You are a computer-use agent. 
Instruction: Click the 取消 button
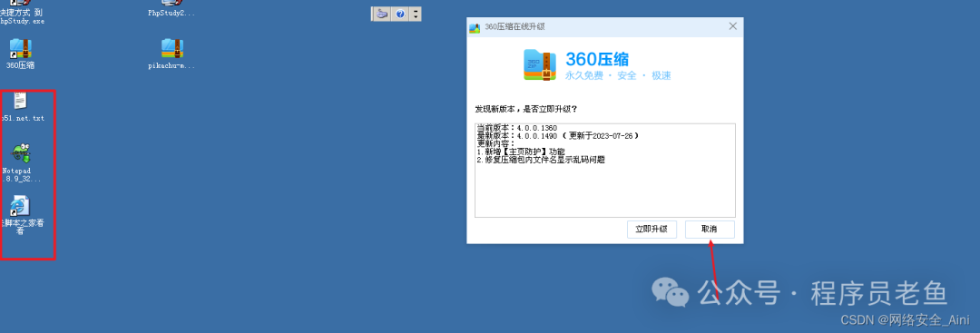710,230
